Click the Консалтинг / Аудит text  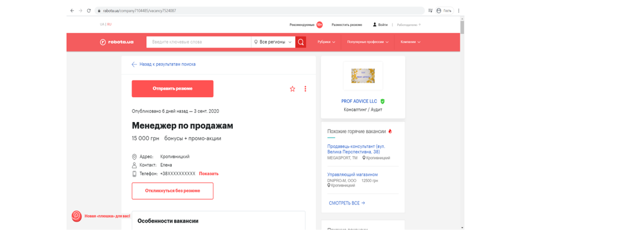pyautogui.click(x=363, y=110)
